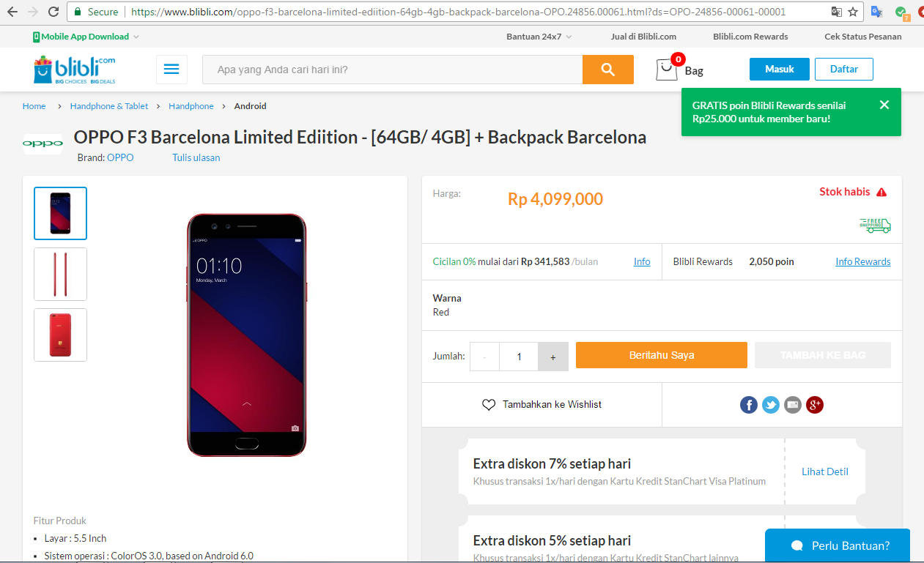Open the hamburger navigation menu

click(171, 68)
